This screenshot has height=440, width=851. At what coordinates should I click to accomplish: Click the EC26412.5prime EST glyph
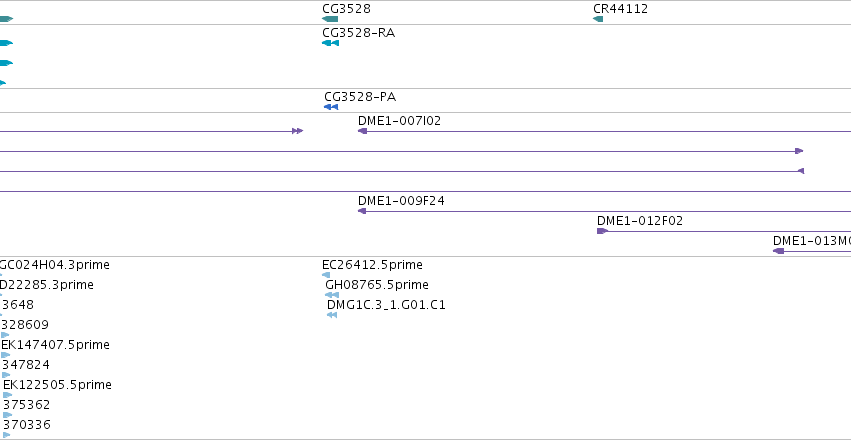click(x=326, y=275)
